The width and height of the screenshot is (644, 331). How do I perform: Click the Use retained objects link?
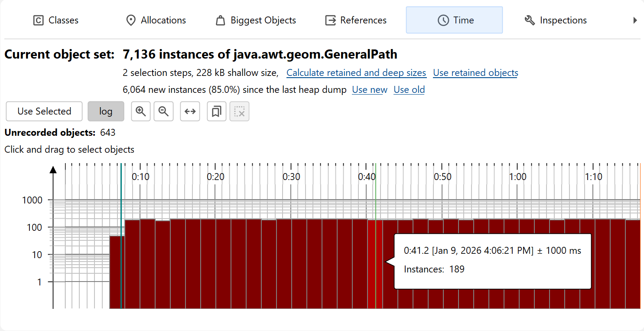(x=475, y=73)
